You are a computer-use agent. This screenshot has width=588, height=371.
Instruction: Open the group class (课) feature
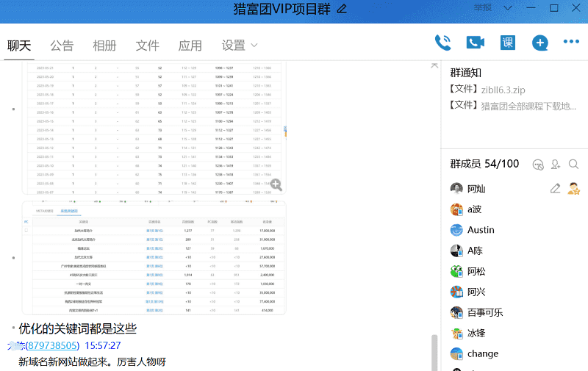(x=508, y=43)
